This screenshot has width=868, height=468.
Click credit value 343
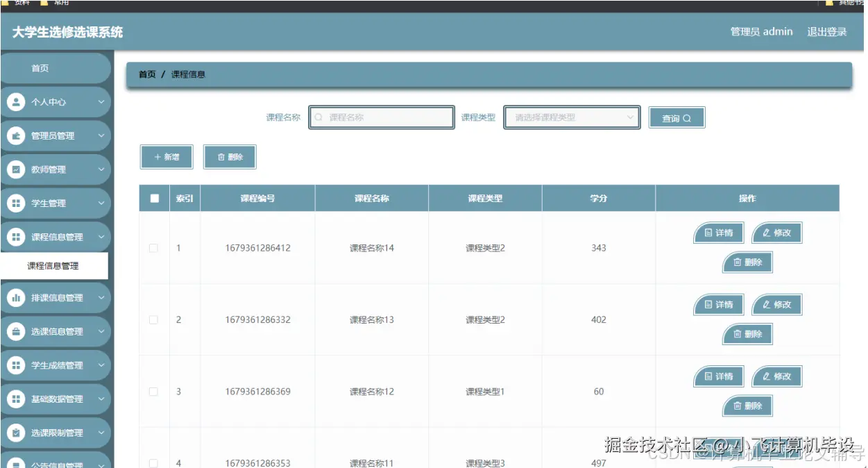pos(599,248)
